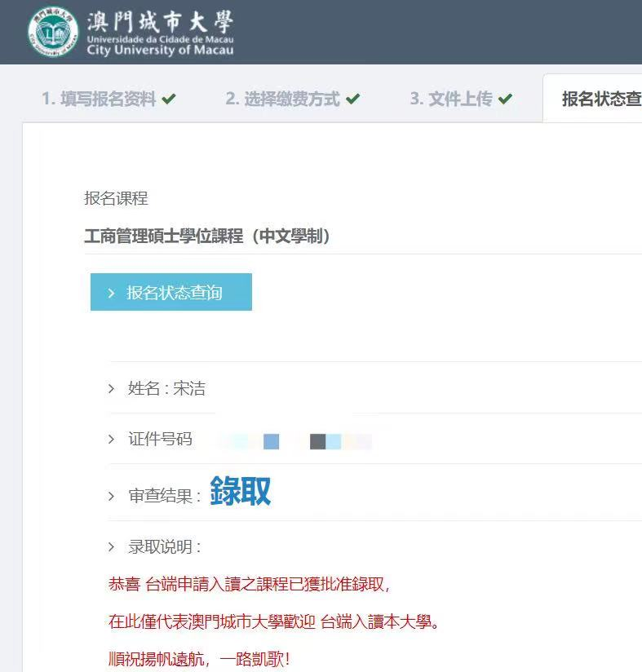Click the blue 錄取 result text

click(x=240, y=492)
